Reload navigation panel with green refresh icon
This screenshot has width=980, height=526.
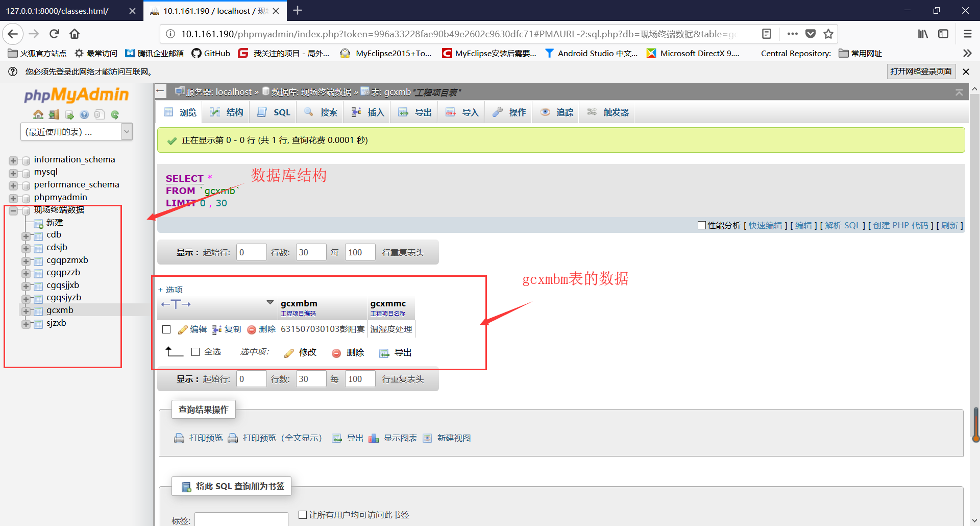point(115,114)
